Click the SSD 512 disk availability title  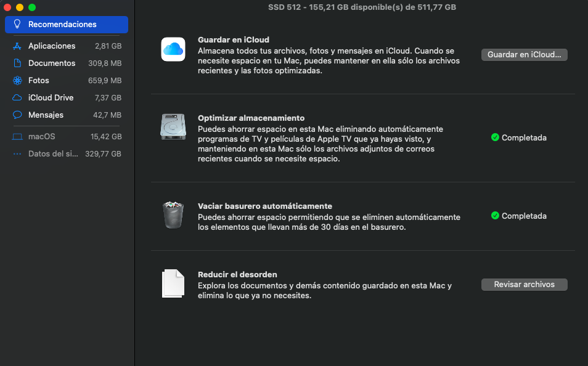coord(362,7)
